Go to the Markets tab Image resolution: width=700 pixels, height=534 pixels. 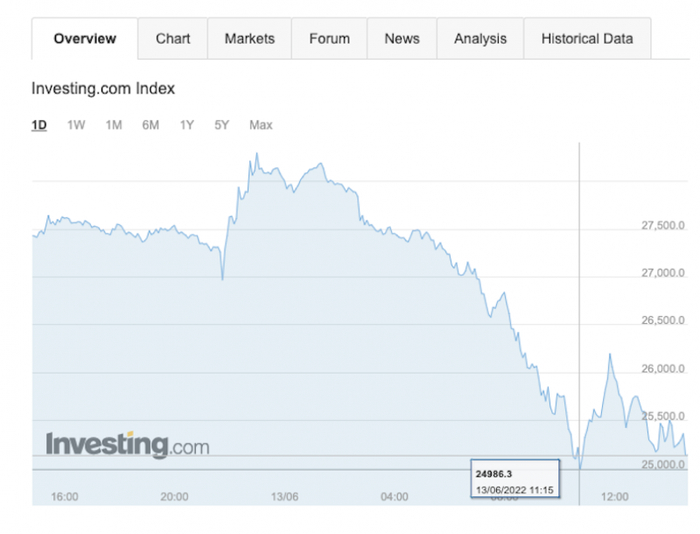(249, 39)
